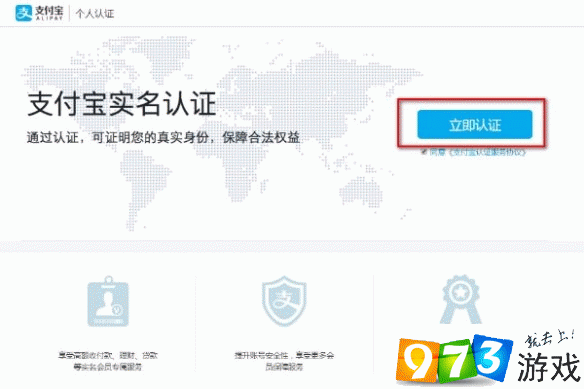Click the description under the shield icon
The height and width of the screenshot is (389, 584).
[284, 361]
